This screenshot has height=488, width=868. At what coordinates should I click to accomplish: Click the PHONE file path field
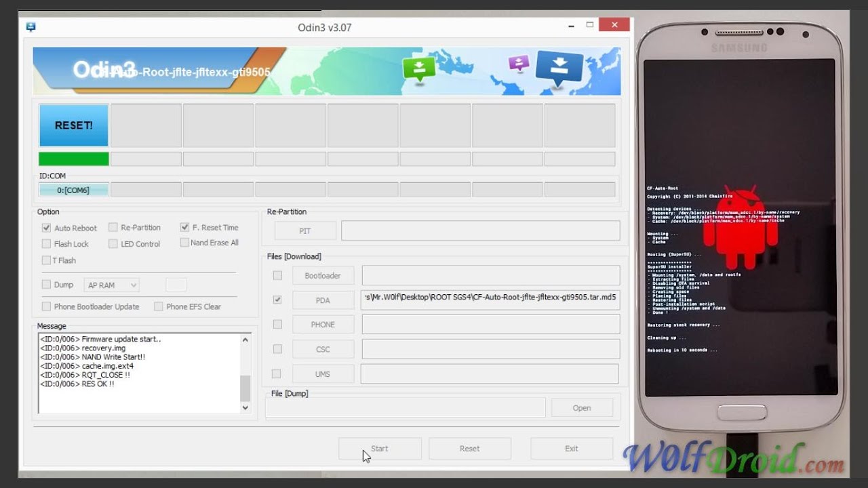click(x=490, y=324)
